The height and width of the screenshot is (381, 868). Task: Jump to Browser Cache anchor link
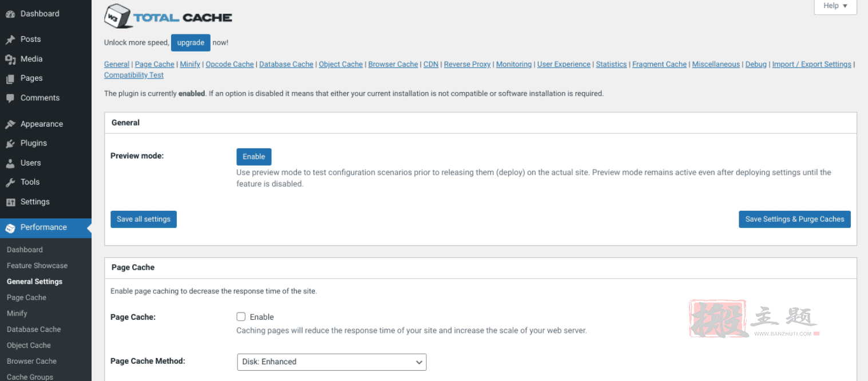pos(393,65)
